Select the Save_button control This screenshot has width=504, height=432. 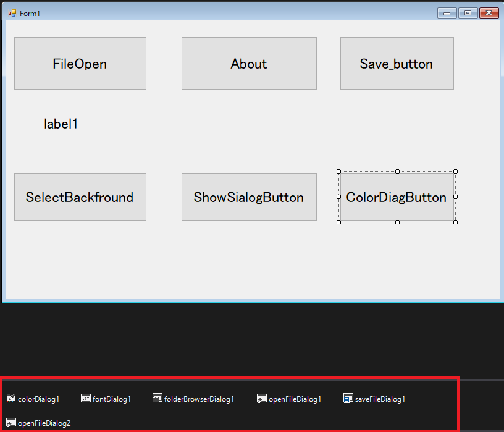coord(397,64)
